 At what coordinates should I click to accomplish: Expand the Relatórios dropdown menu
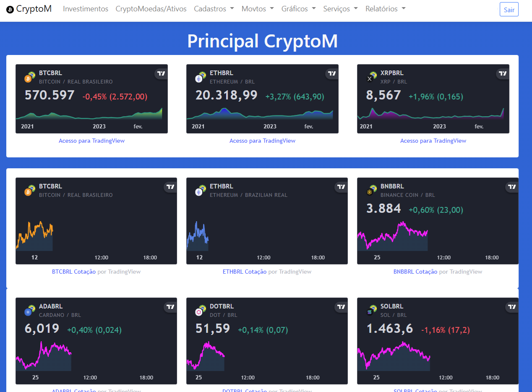point(385,9)
